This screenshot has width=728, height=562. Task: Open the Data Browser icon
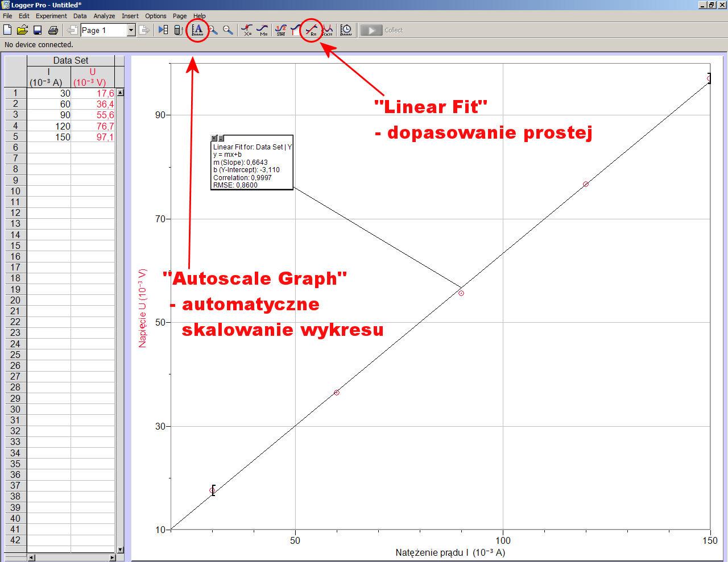(163, 30)
